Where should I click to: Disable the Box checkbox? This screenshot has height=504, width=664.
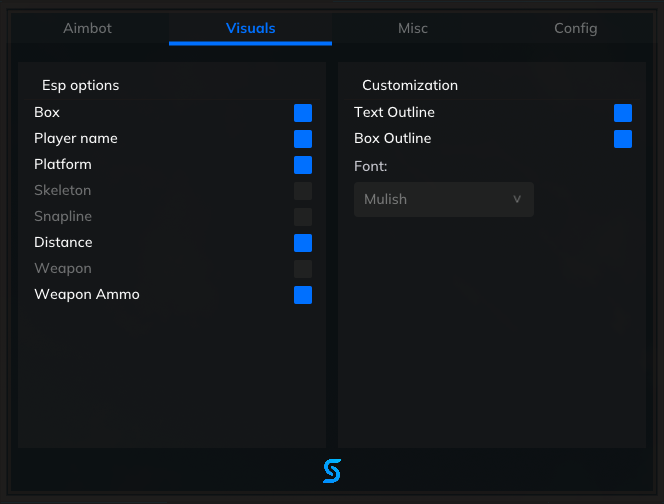coord(303,113)
